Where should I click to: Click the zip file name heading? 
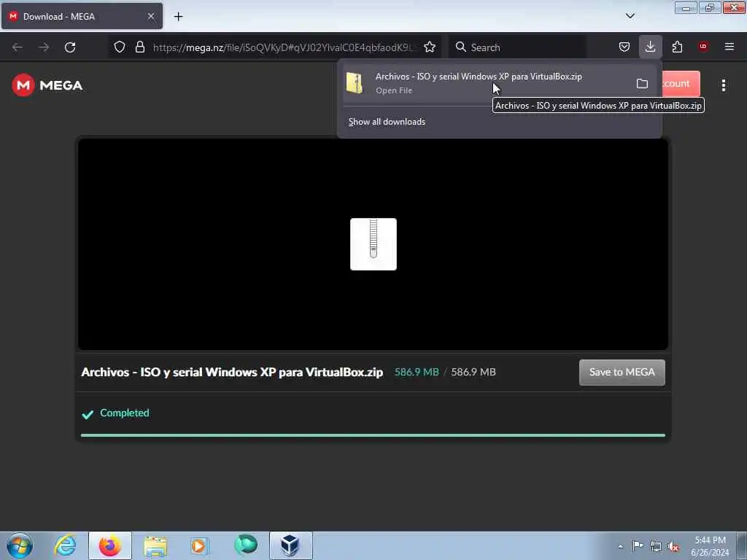pos(232,373)
